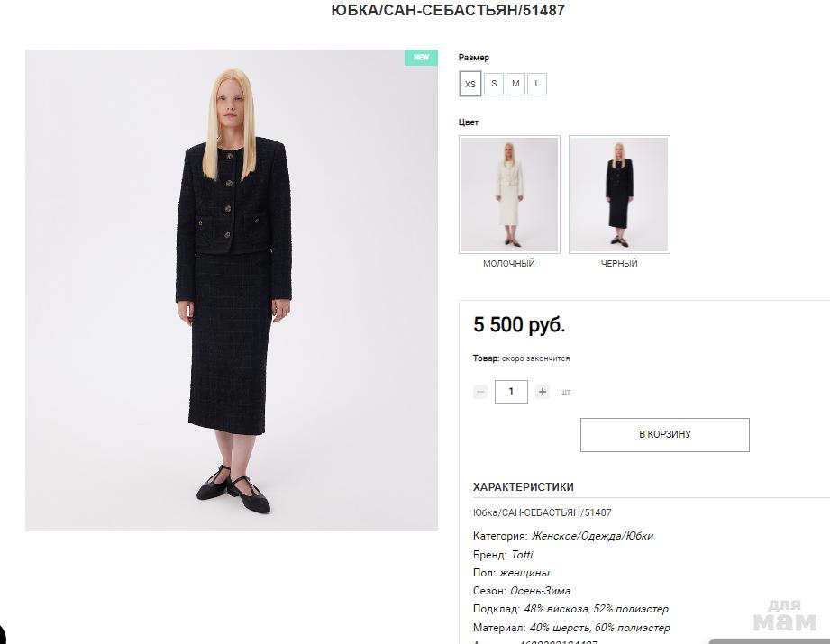Click the Женское/Одежда/Юбки category text
This screenshot has height=644, width=830.
click(592, 536)
